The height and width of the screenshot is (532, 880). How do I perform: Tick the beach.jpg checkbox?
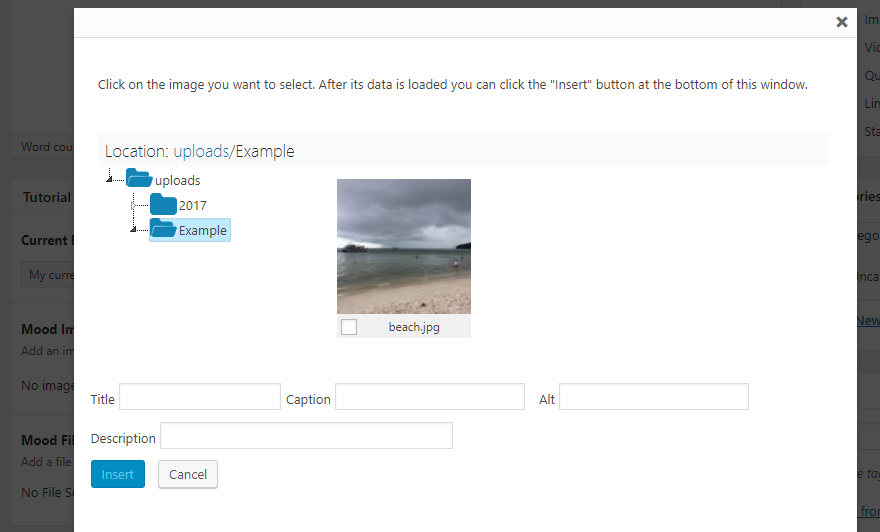click(349, 327)
